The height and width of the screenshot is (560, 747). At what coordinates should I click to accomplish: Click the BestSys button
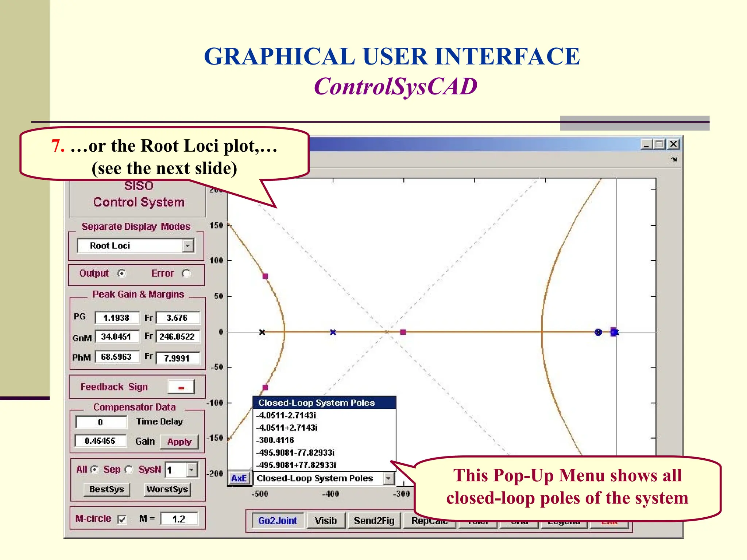[107, 489]
